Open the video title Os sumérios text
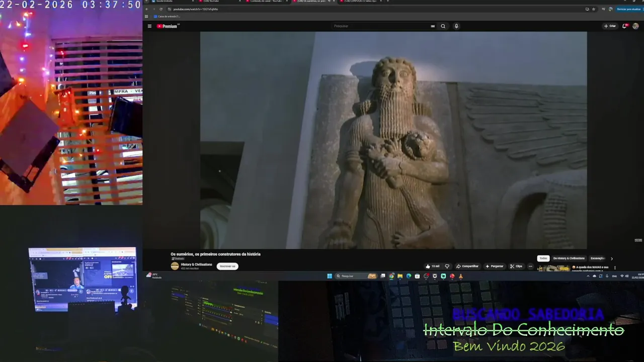Viewport: 644px width, 362px height. 215,254
